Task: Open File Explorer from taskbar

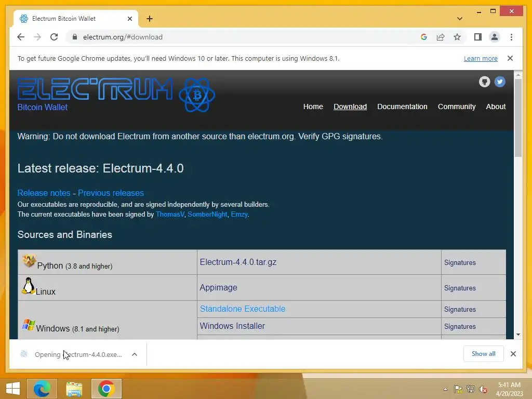Action: click(74, 389)
